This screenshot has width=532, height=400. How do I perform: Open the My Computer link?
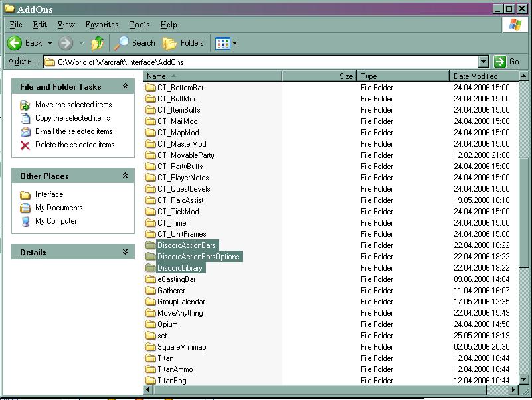56,221
